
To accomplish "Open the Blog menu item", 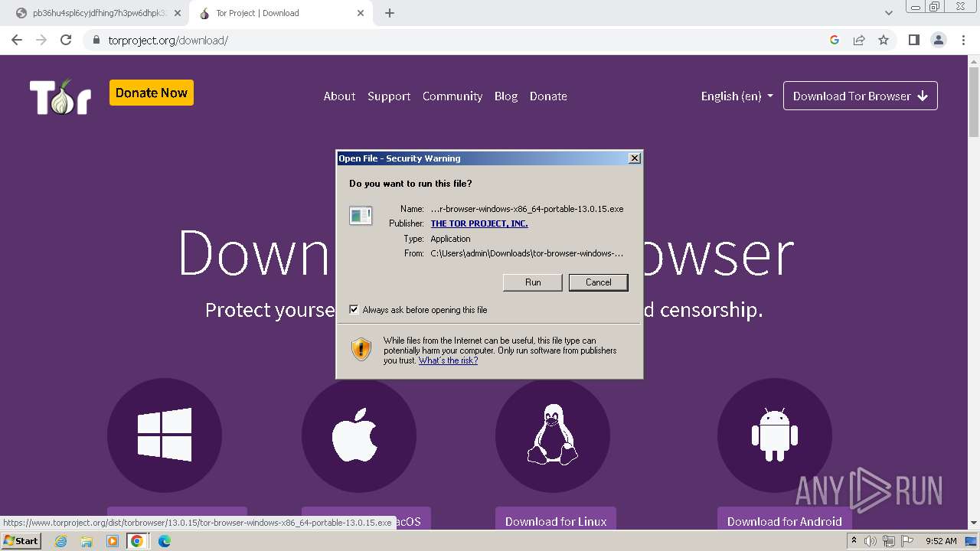I will point(506,96).
